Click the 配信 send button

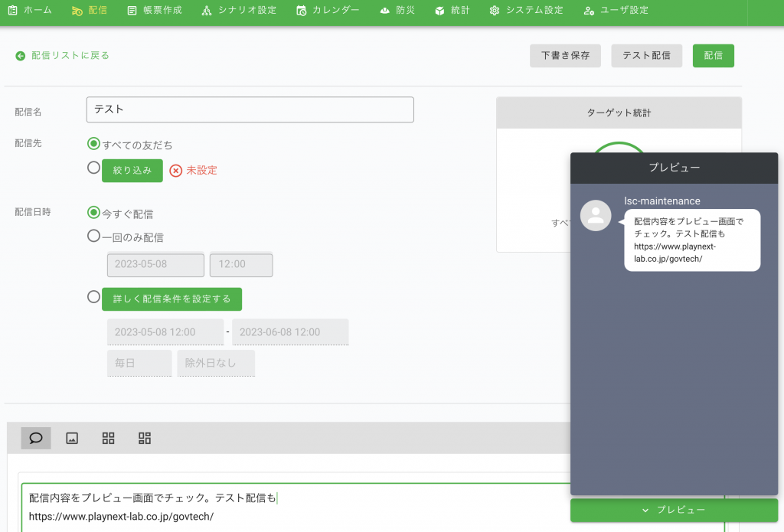(713, 55)
